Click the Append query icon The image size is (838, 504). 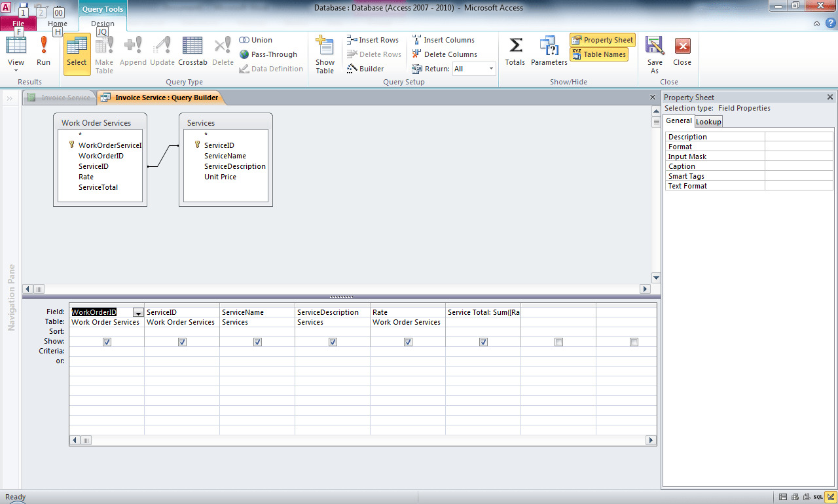pyautogui.click(x=133, y=52)
